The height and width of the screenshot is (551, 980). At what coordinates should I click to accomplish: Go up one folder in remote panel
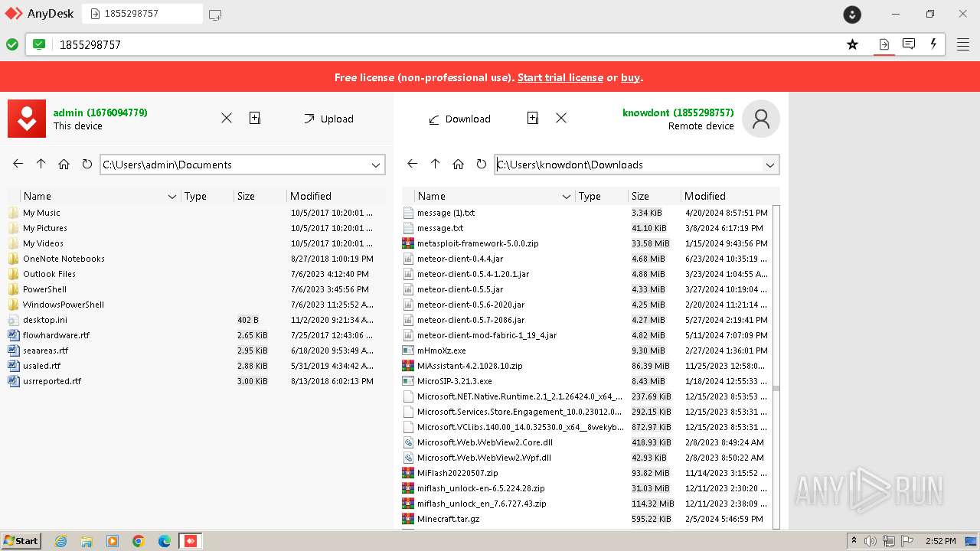[436, 164]
